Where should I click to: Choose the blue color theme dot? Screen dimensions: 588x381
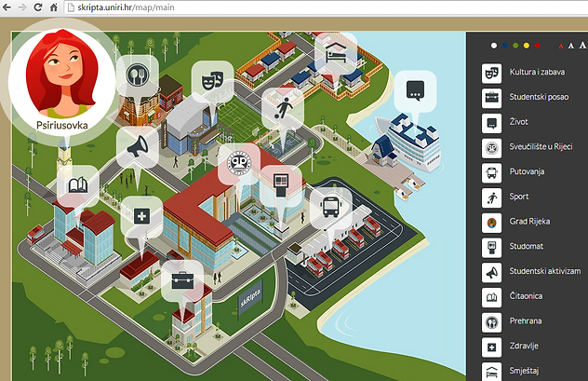click(x=505, y=46)
